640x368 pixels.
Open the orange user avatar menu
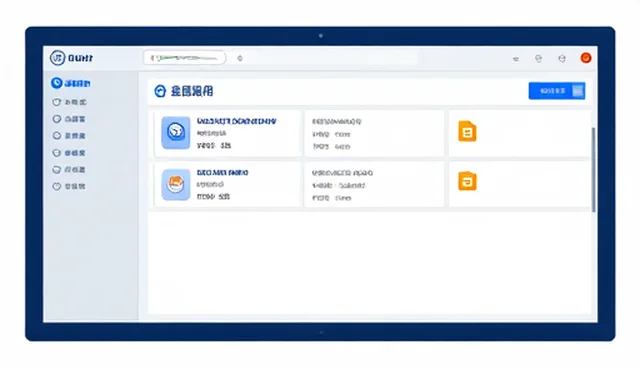pos(586,58)
